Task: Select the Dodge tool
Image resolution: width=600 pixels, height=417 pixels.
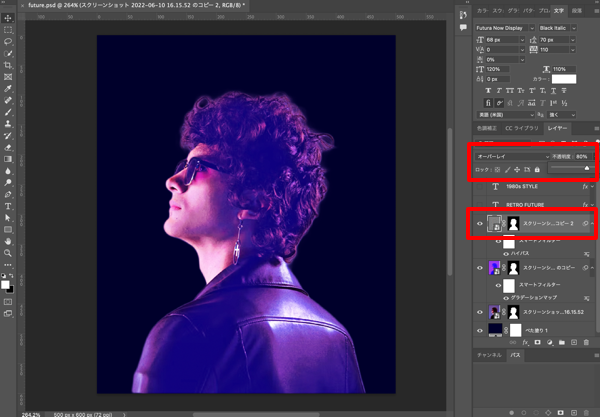Action: (x=8, y=182)
